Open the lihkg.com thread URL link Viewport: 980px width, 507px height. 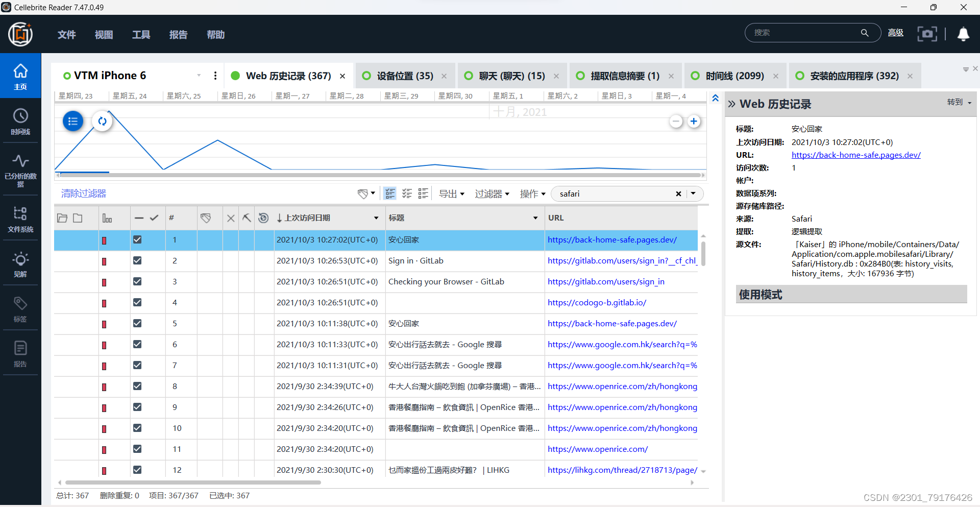pyautogui.click(x=622, y=470)
